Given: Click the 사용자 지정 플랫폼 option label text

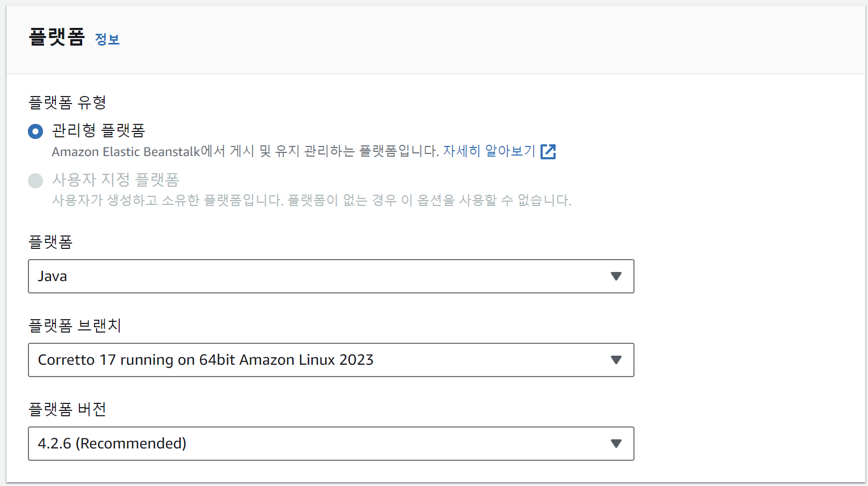Looking at the screenshot, I should [115, 180].
